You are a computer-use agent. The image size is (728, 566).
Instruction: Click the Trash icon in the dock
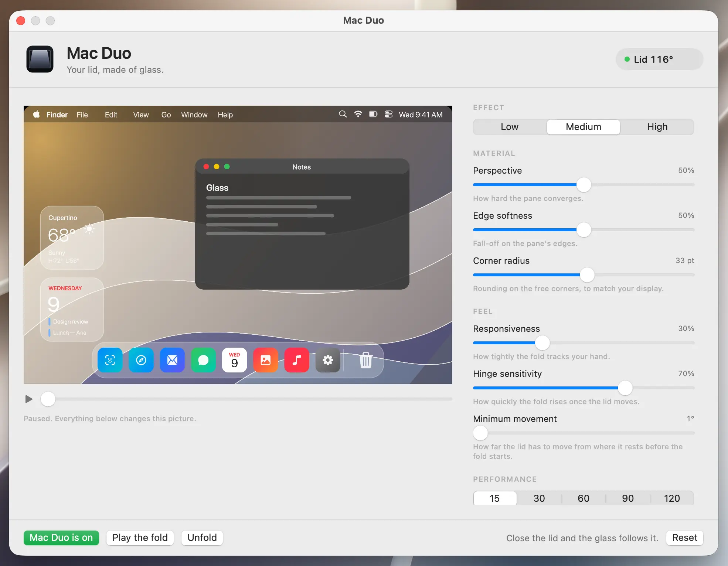tap(366, 360)
